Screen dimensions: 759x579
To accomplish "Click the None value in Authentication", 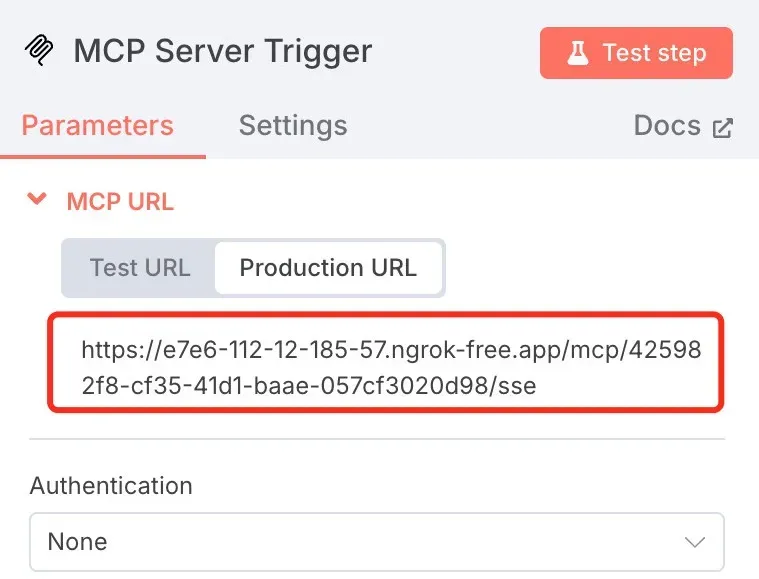I will (x=77, y=542).
